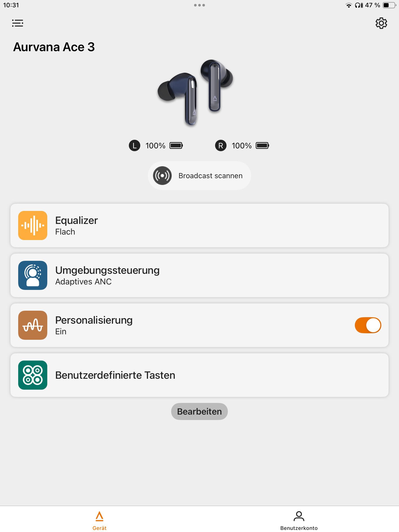The image size is (399, 532).
Task: Tap the right earbud R badge
Action: click(221, 145)
